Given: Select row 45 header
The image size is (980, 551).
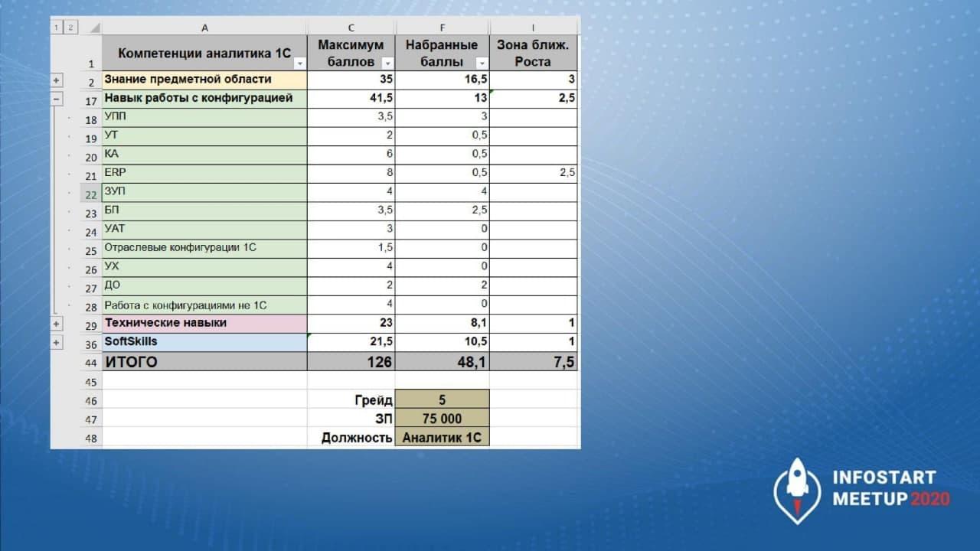Looking at the screenshot, I should 91,381.
